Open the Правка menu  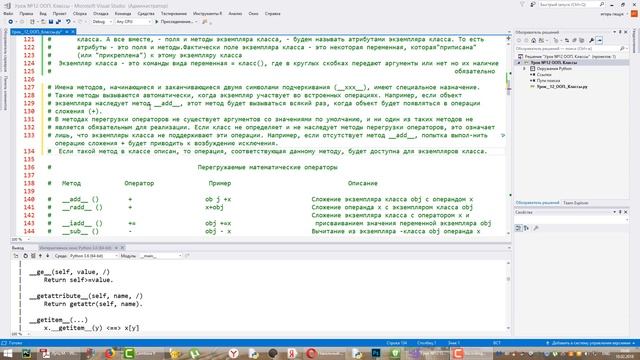26,13
